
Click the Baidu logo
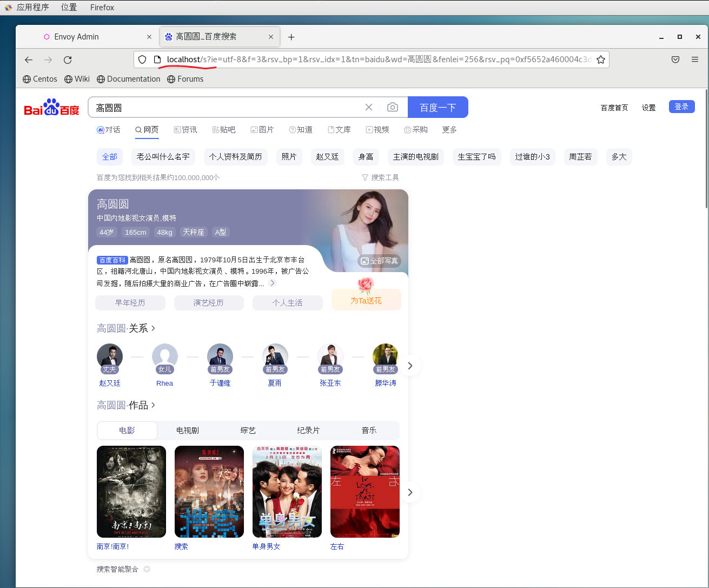click(x=52, y=107)
